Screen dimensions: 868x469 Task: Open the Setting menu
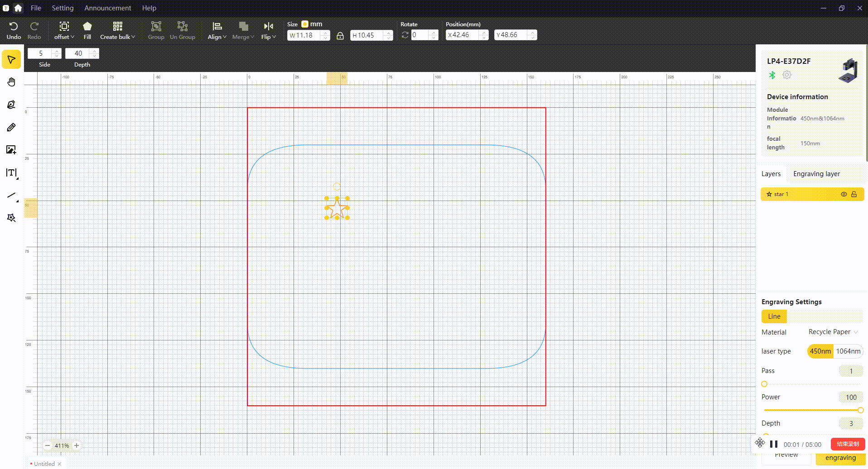tap(63, 8)
